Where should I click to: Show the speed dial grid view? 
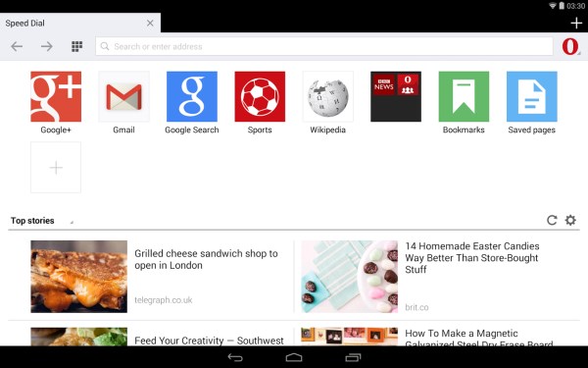(x=76, y=46)
